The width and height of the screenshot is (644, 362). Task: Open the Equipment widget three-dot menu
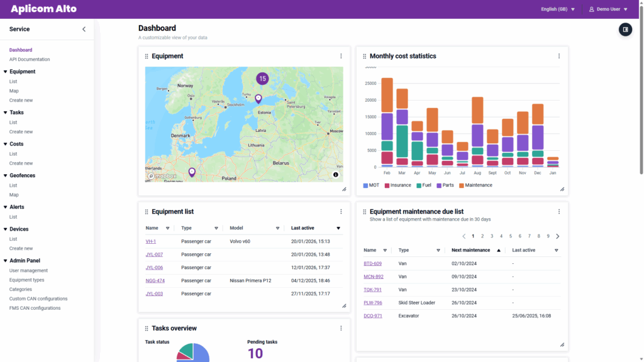(341, 56)
